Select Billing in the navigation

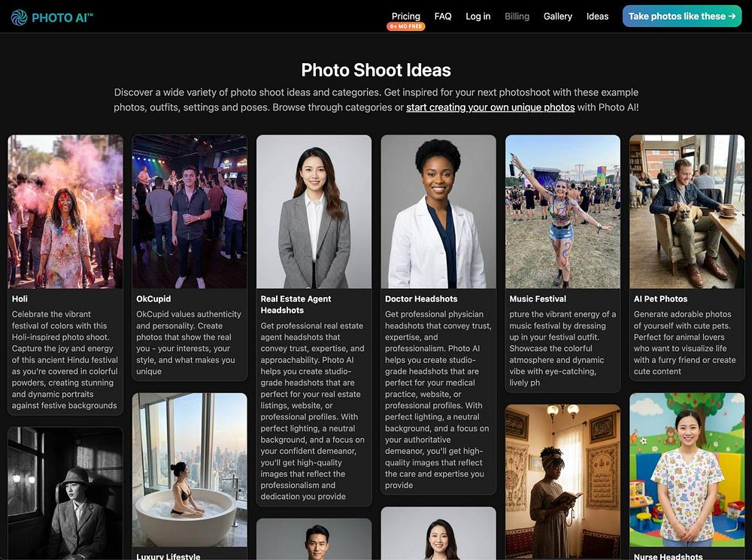[517, 17]
